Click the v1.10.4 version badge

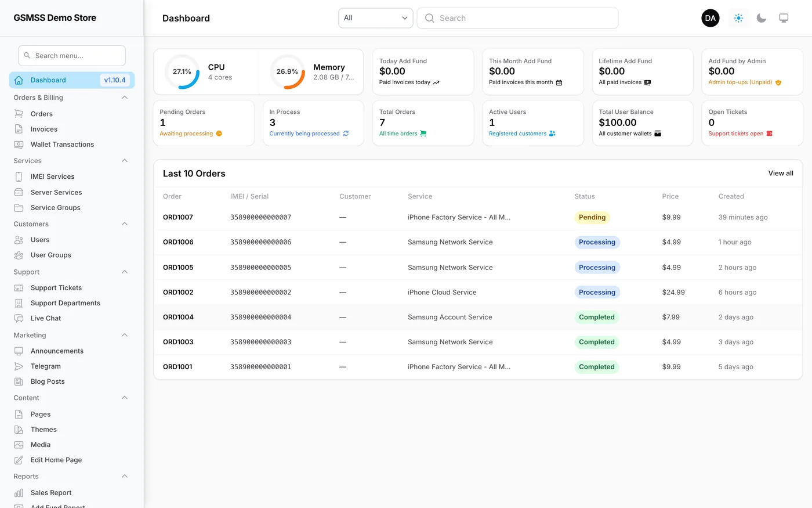tap(115, 80)
